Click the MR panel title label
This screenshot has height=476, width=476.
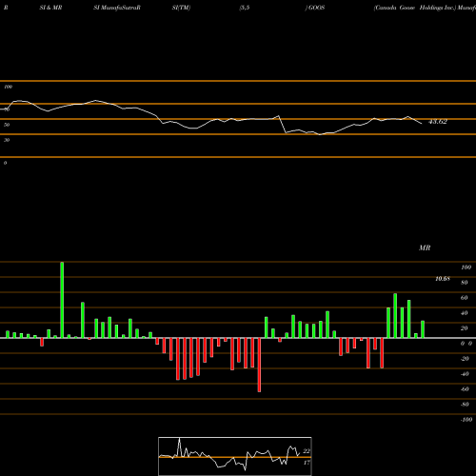425,248
